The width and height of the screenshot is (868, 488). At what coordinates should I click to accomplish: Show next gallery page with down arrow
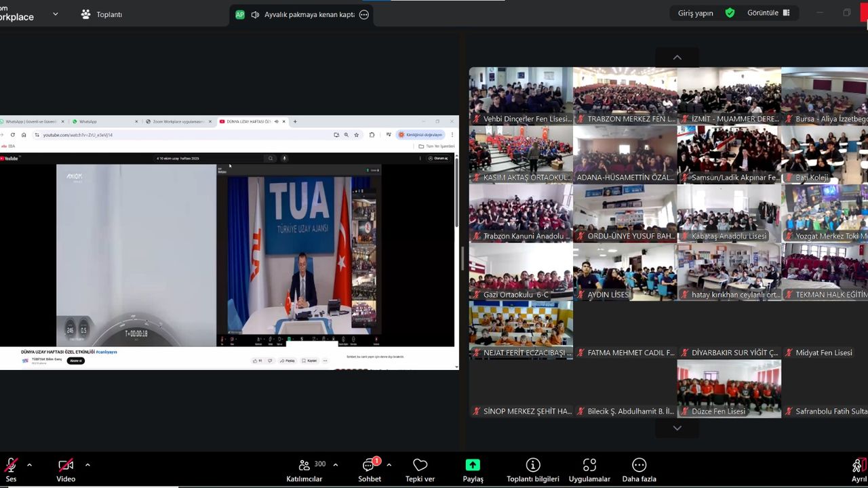[x=677, y=428]
